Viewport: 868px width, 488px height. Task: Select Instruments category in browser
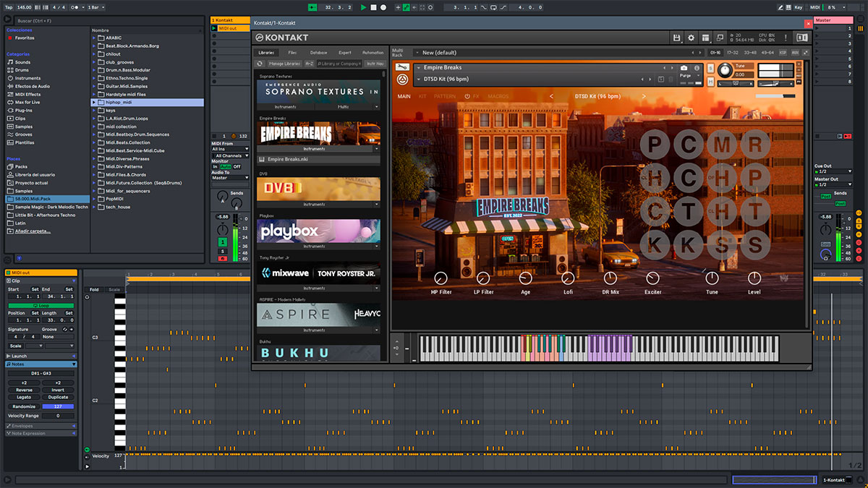click(x=28, y=78)
